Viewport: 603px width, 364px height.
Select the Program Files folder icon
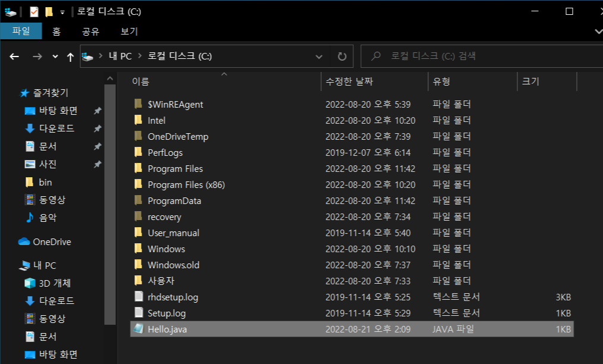click(138, 168)
